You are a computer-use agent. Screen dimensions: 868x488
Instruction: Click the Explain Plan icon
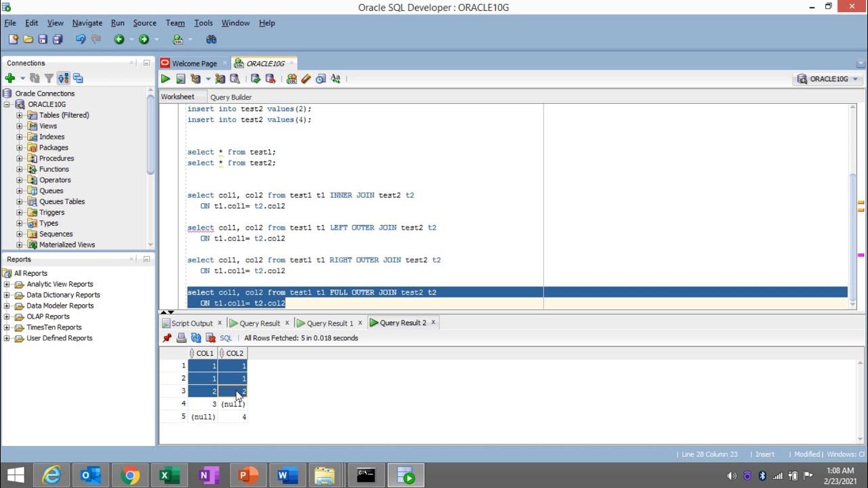click(x=196, y=79)
